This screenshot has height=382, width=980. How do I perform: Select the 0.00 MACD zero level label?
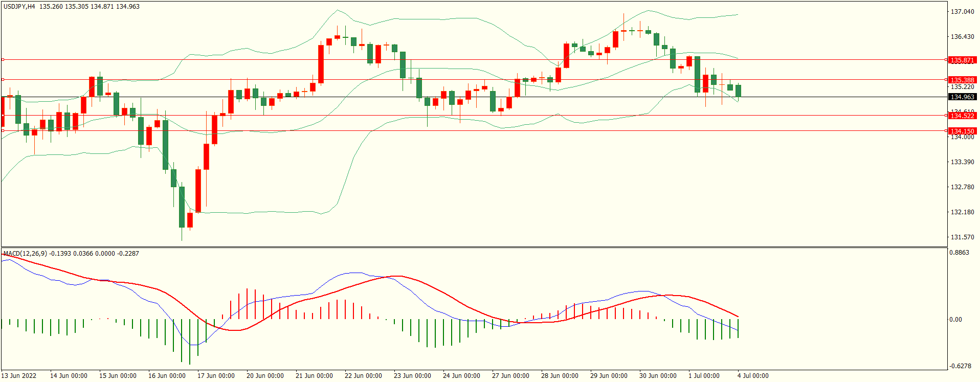click(x=955, y=320)
